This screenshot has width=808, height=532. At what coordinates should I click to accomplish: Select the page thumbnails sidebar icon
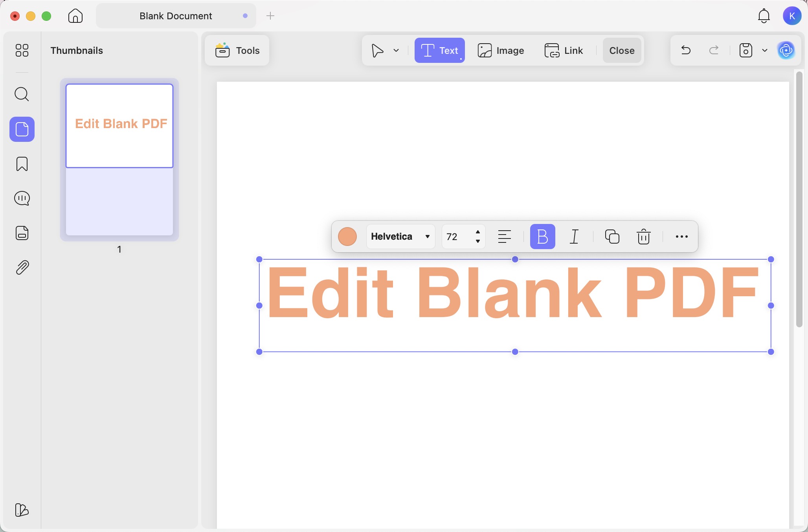22,129
